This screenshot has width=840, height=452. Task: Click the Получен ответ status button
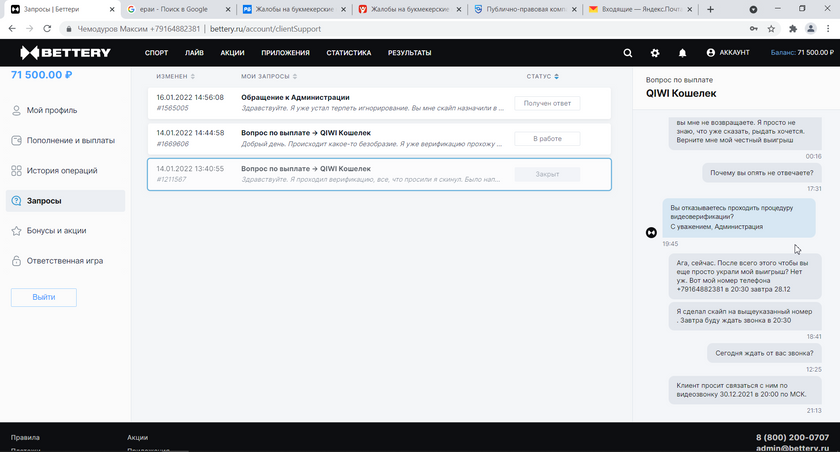(547, 103)
